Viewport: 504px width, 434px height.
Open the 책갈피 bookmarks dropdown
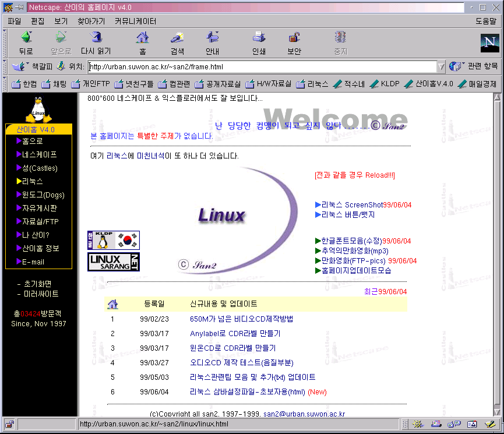point(34,66)
